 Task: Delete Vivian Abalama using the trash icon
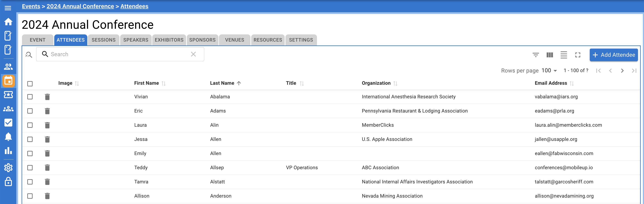click(x=47, y=97)
